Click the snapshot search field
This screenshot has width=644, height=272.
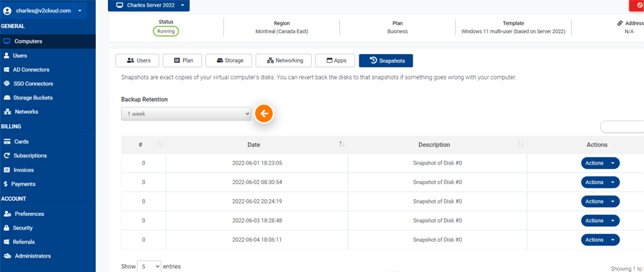tap(622, 127)
